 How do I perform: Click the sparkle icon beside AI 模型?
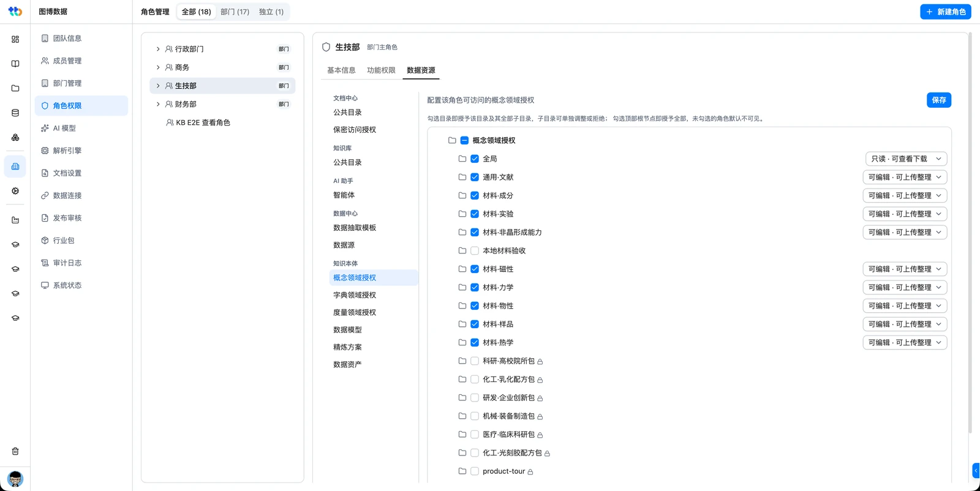coord(45,128)
